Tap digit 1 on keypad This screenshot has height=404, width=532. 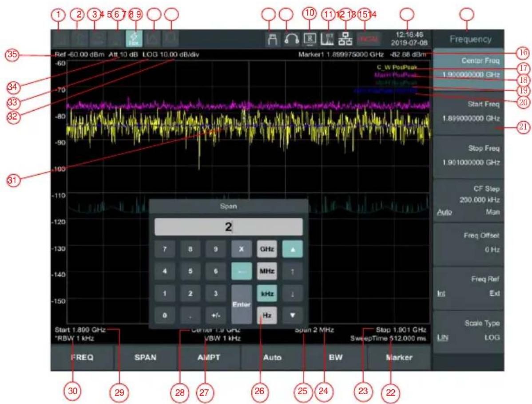(x=165, y=293)
